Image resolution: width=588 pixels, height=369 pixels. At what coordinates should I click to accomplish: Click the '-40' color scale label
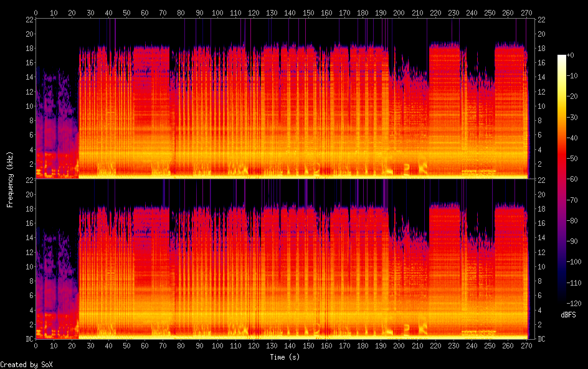pos(572,138)
